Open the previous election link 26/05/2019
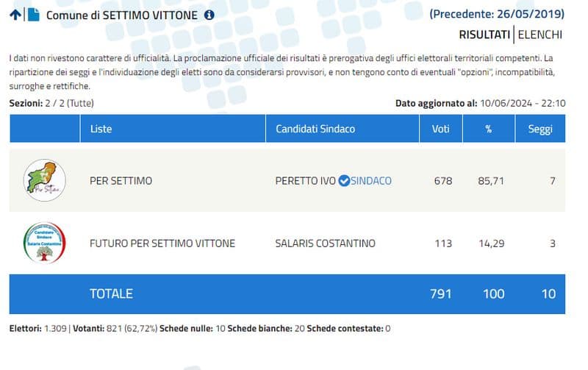588x370 pixels. 497,13
